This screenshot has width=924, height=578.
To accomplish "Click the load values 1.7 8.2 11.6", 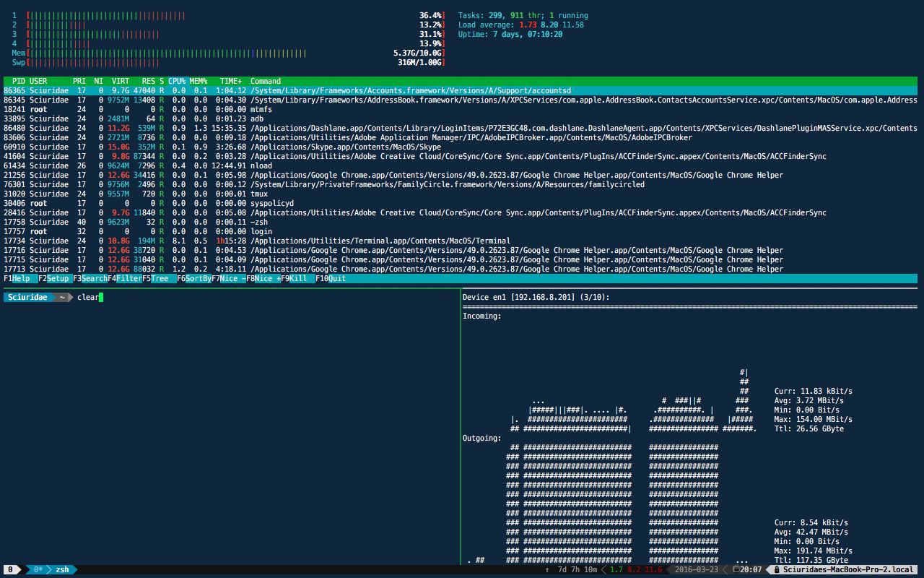I will tap(636, 569).
